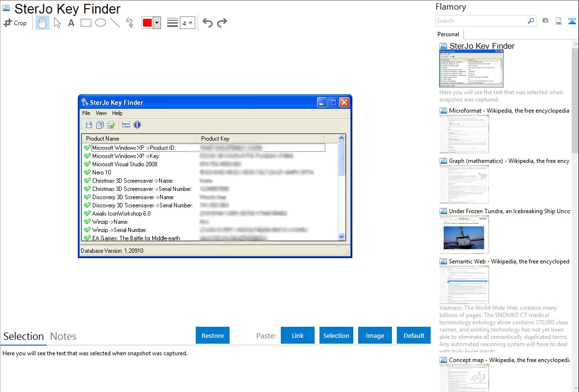Image resolution: width=579 pixels, height=392 pixels.
Task: Click the Product Name column header
Action: coord(139,139)
